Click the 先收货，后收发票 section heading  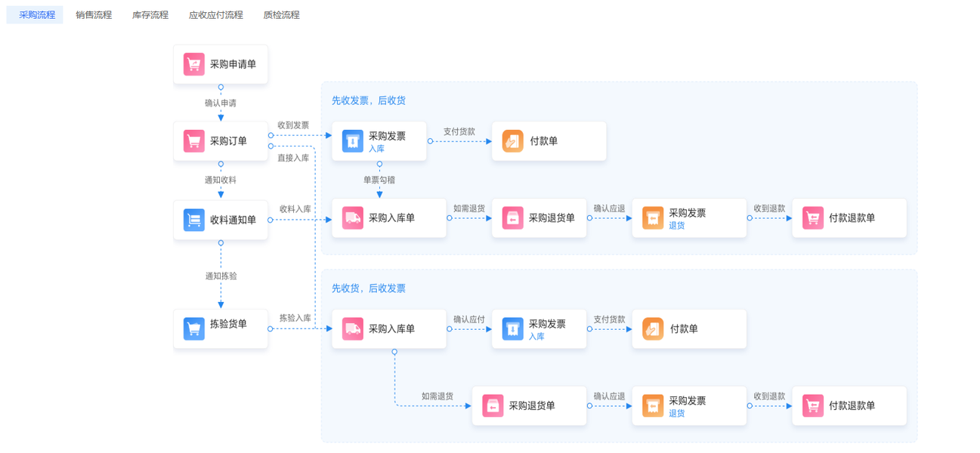pos(369,288)
